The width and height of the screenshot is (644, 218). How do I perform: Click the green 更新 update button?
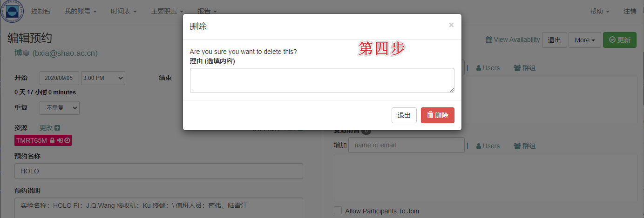[619, 40]
